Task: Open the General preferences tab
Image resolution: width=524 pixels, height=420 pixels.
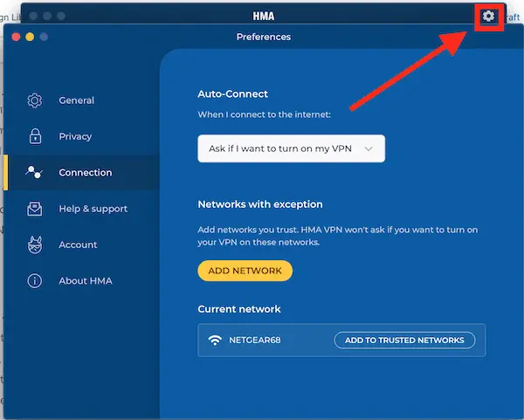Action: (x=81, y=100)
